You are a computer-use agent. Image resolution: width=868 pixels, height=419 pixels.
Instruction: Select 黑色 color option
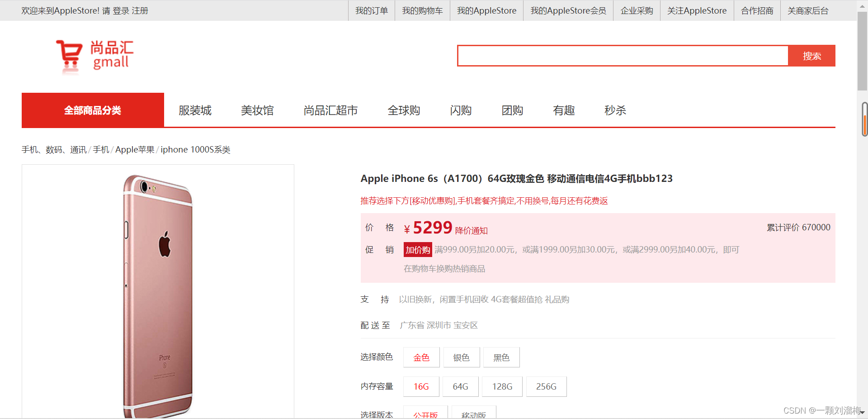[x=501, y=357]
